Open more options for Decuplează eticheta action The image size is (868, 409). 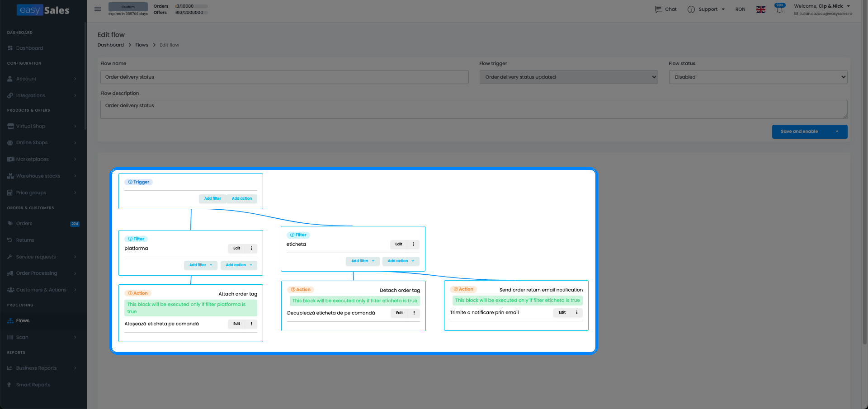click(x=414, y=313)
